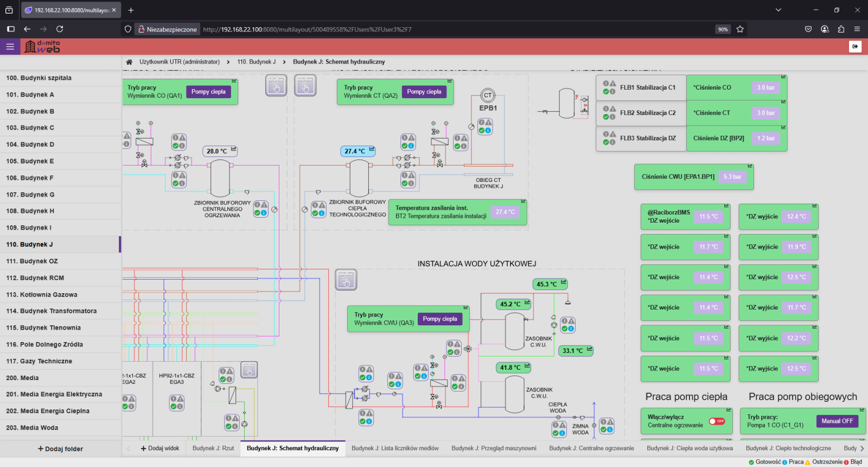Open popup icon left of Wymiennik CT tile

pyautogui.click(x=305, y=86)
